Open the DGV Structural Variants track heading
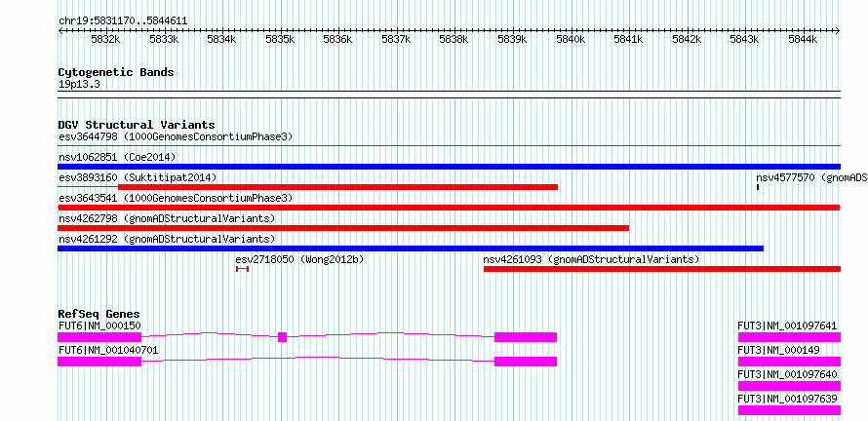The image size is (868, 421). click(137, 125)
